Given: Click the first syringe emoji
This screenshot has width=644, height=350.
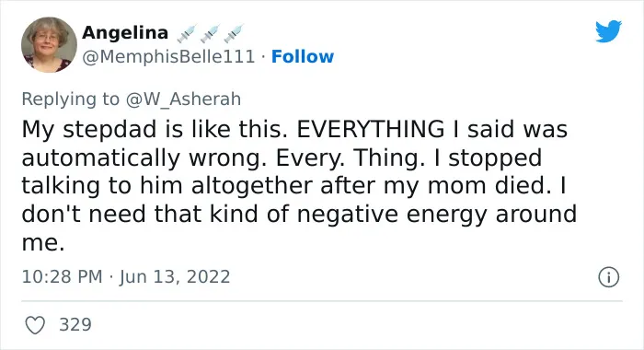Looking at the screenshot, I should pyautogui.click(x=187, y=33).
